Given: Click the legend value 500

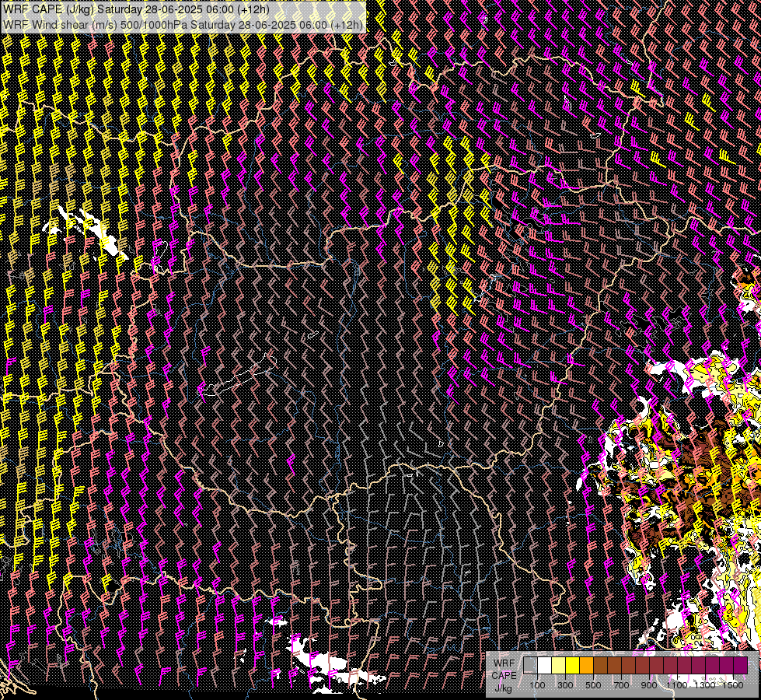Looking at the screenshot, I should click(593, 685).
